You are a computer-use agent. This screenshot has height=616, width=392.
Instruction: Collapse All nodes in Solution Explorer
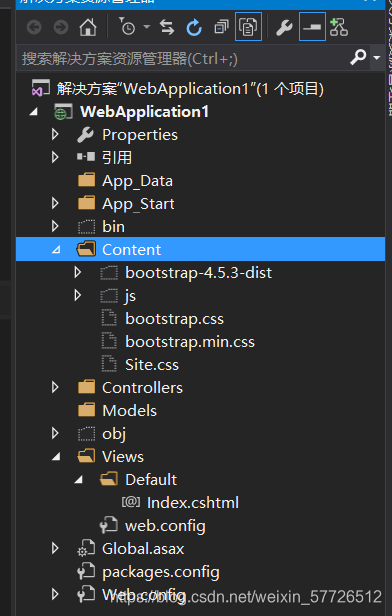coord(221,27)
